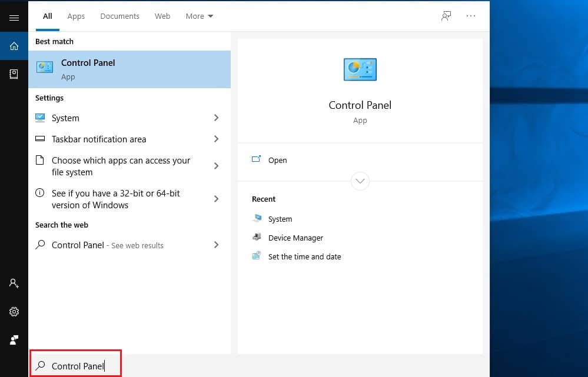
Task: Expand the 32-bit or 64-bit result arrow
Action: click(217, 199)
